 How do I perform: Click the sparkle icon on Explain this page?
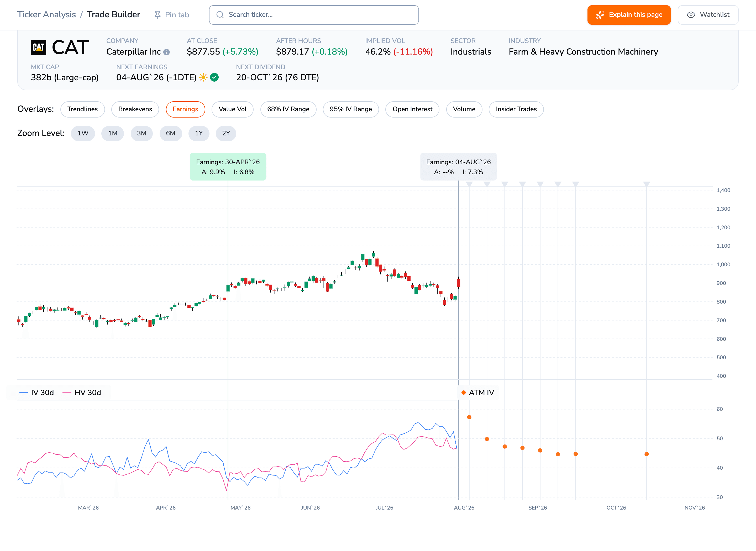click(x=600, y=15)
